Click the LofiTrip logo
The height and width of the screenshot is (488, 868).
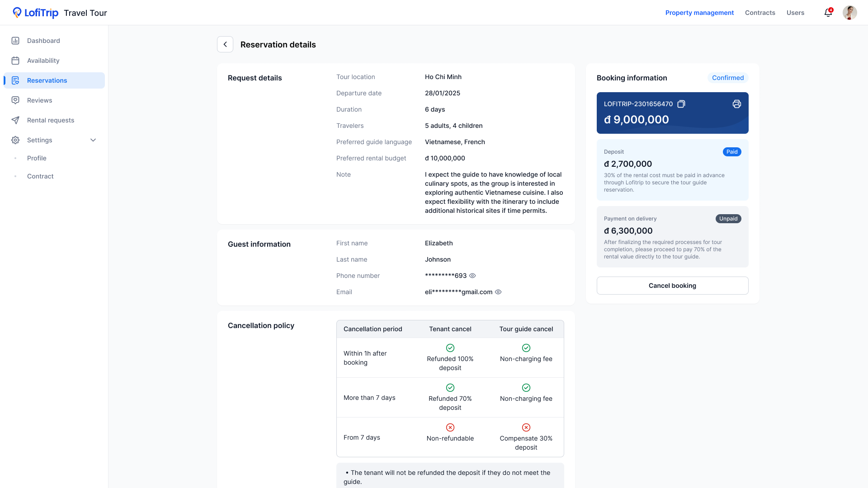coord(35,13)
